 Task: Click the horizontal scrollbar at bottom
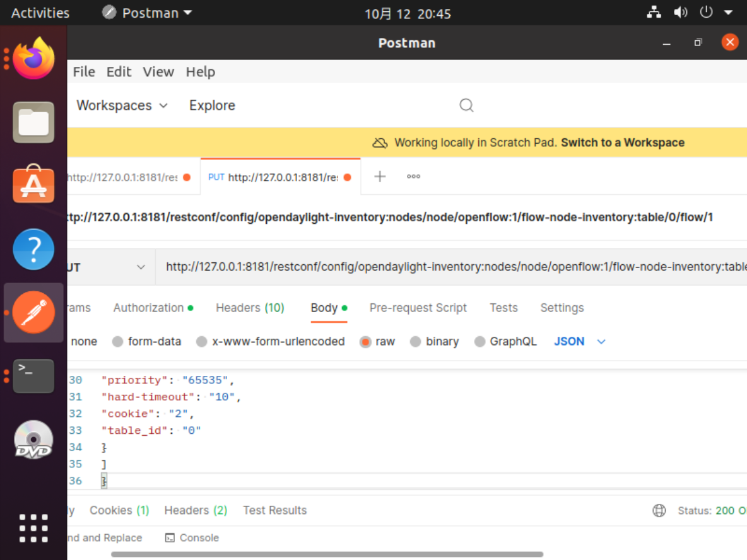[x=327, y=555]
